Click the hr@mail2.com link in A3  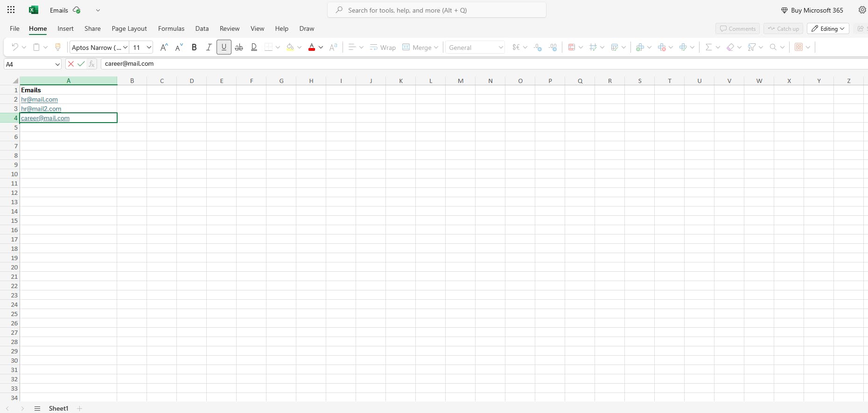click(x=41, y=109)
